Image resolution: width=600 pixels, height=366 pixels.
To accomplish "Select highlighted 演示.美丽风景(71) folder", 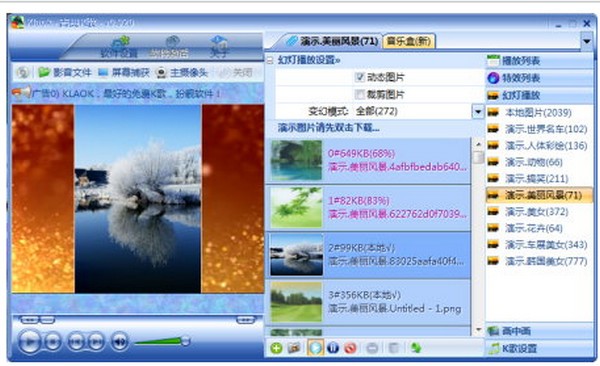I will point(538,195).
